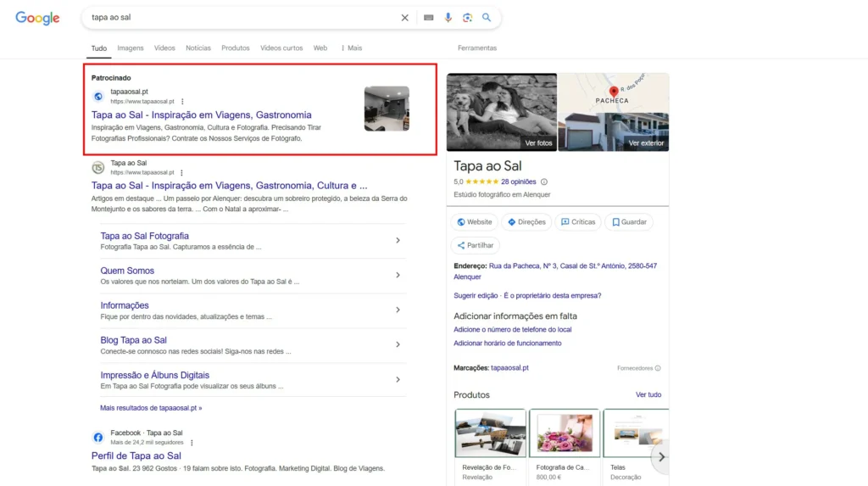
Task: Click 'É o proprietário desta empresa?'
Action: 553,296
